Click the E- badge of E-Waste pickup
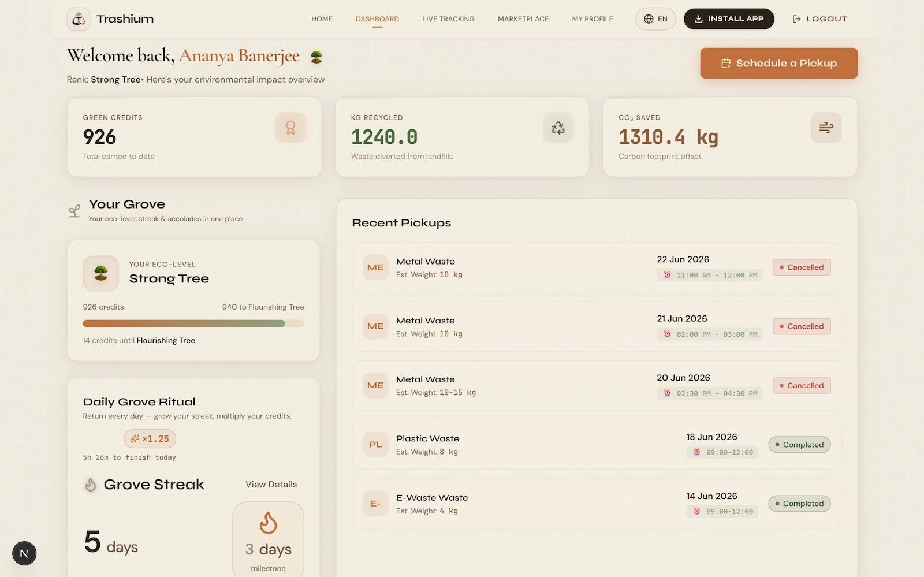The height and width of the screenshot is (577, 924). tap(375, 504)
